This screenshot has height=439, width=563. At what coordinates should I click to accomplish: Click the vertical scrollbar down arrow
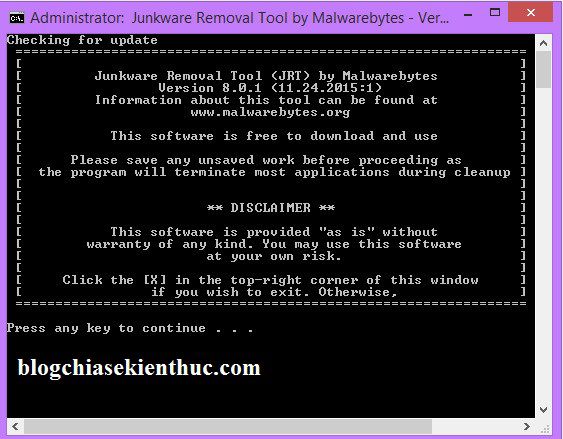coord(544,409)
